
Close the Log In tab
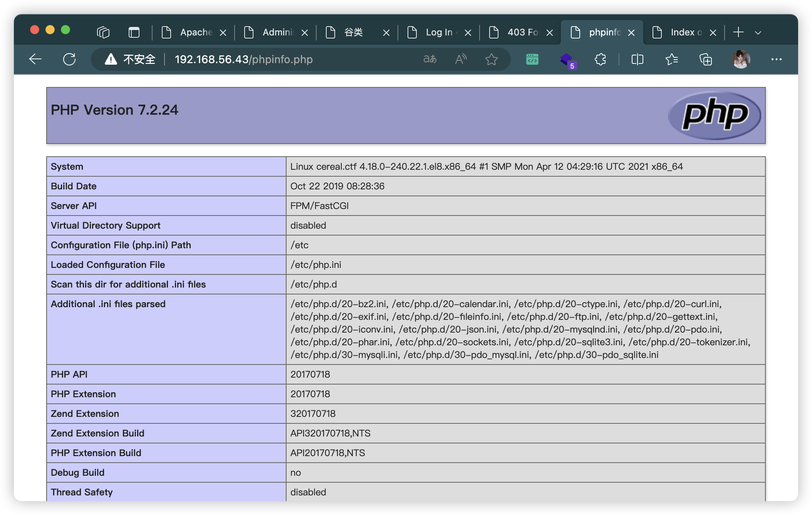coord(468,33)
